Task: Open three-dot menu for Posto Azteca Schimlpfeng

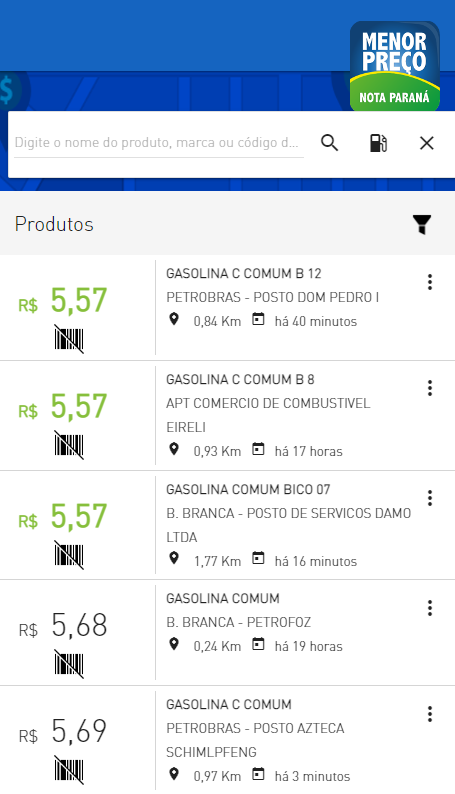Action: [x=430, y=714]
